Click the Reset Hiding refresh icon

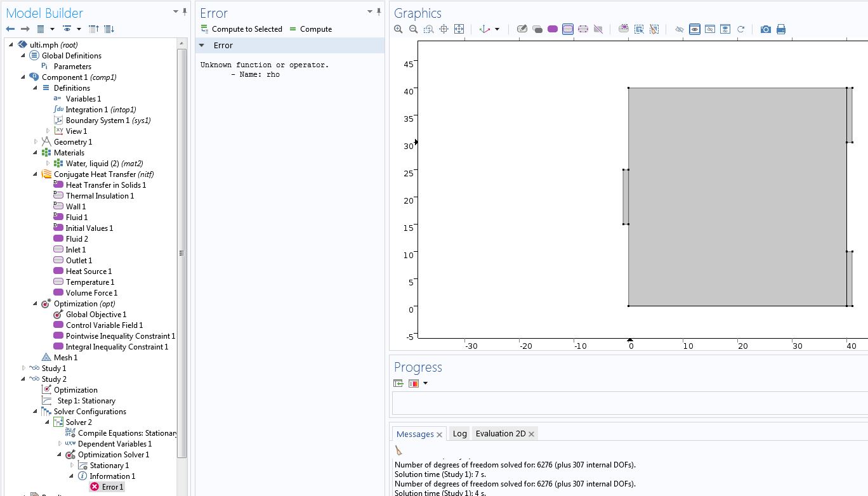pos(740,29)
